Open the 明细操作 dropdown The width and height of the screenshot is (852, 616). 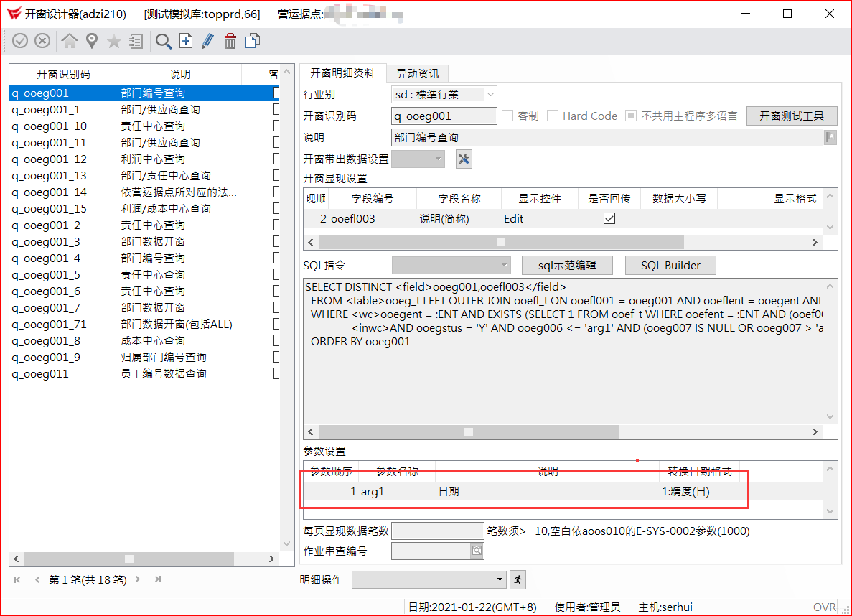500,579
